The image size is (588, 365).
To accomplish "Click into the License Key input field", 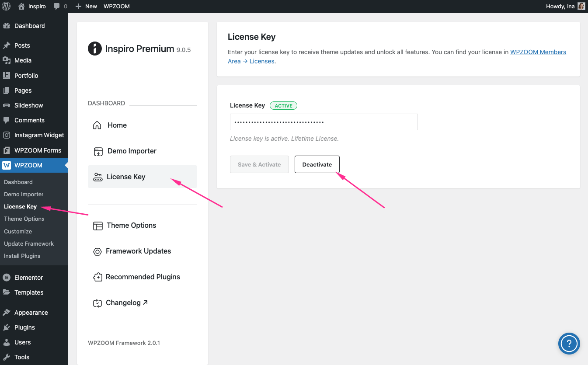I will 324,122.
